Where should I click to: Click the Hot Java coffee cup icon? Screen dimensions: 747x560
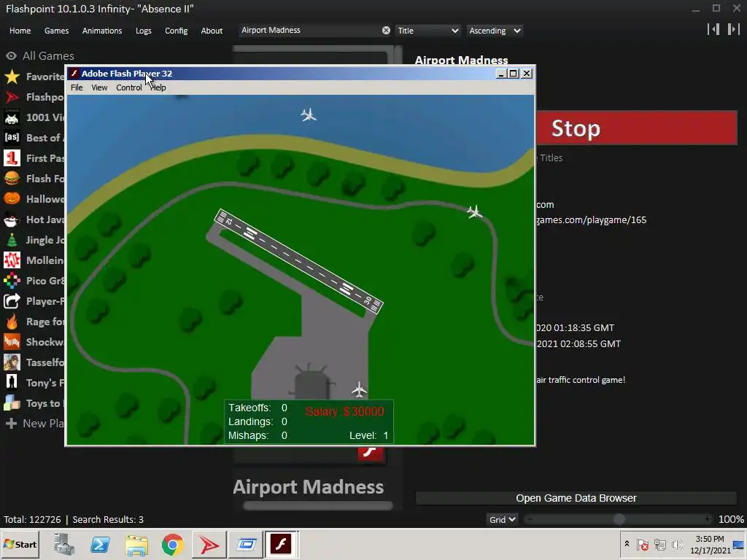coord(12,219)
